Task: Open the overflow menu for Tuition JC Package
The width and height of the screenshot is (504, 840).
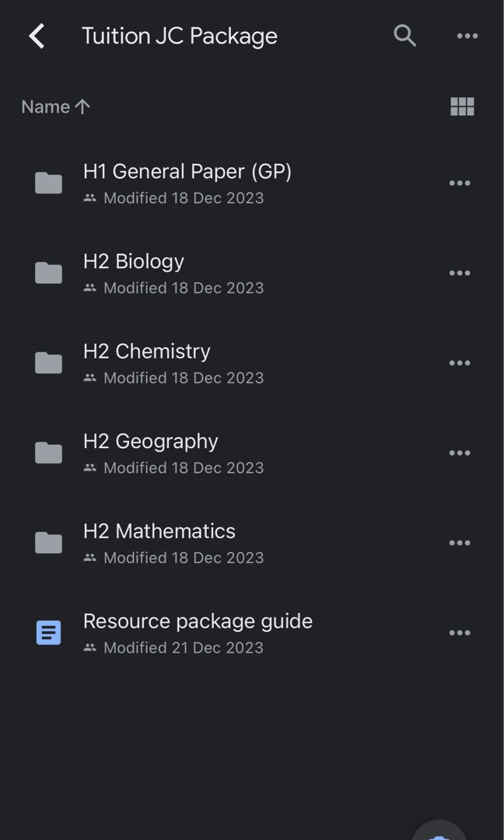Action: click(x=467, y=35)
